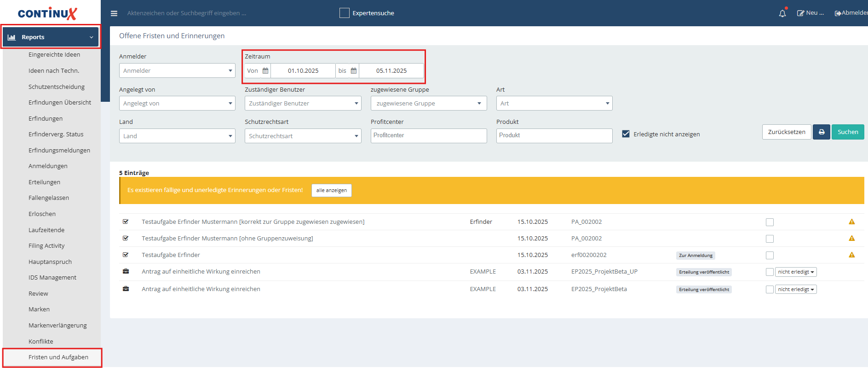Uncheck Erledigte nicht anzeigen
Screen dimensions: 868x368
pos(626,134)
